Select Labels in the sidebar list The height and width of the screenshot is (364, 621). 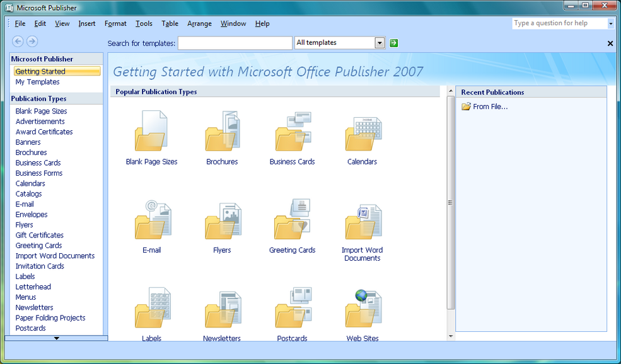pos(25,276)
